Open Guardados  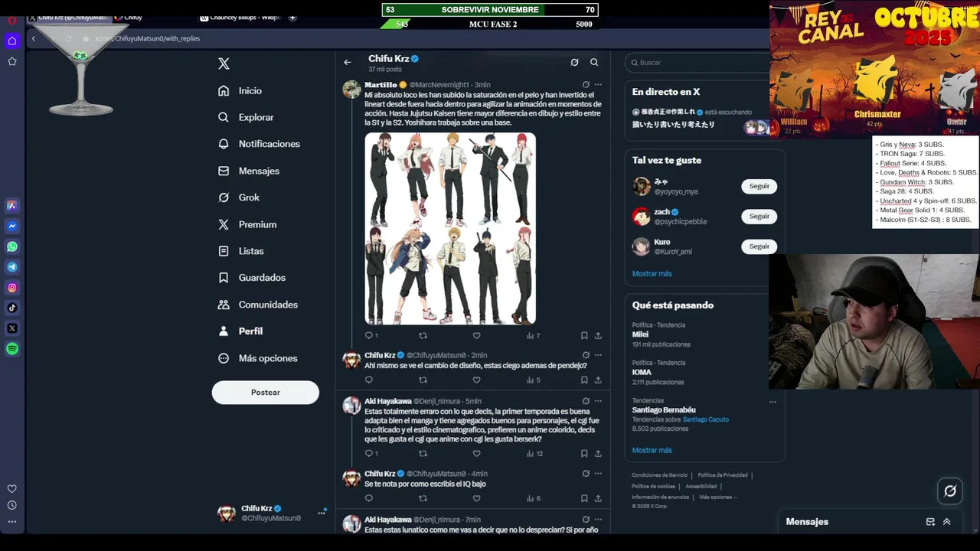pyautogui.click(x=252, y=278)
